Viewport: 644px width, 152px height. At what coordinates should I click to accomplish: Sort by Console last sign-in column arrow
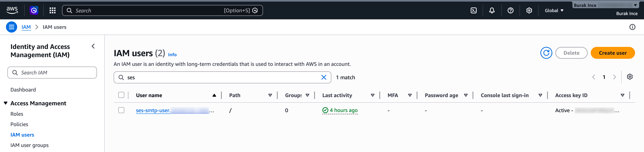pos(540,95)
